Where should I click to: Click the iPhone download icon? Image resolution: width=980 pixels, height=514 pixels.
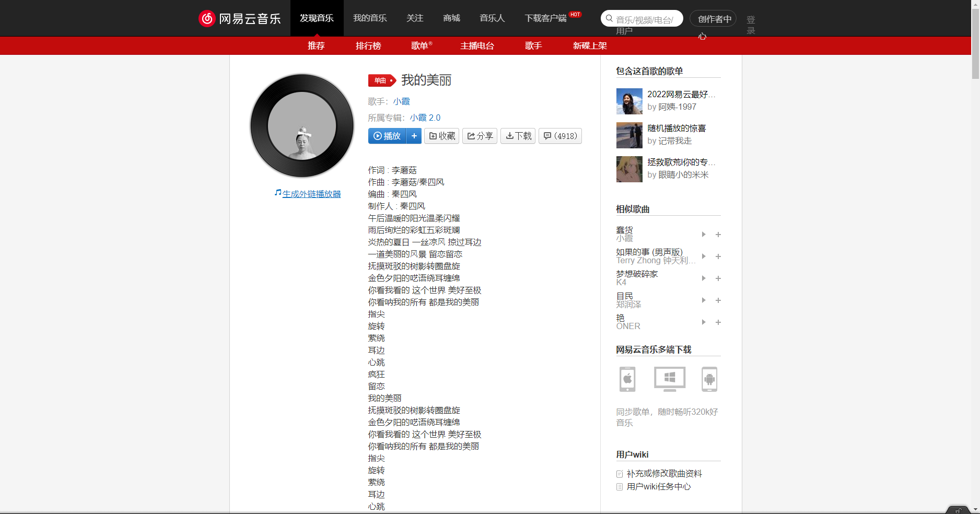(x=627, y=379)
